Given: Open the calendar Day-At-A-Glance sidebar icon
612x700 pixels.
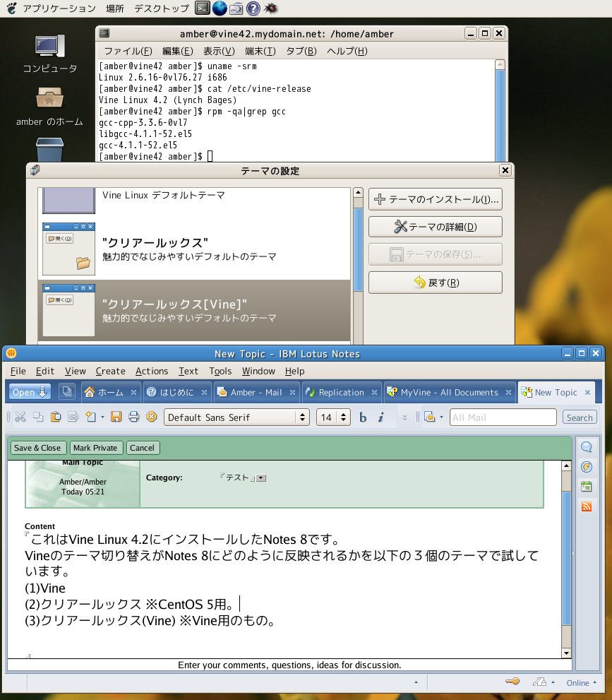Looking at the screenshot, I should pyautogui.click(x=587, y=487).
